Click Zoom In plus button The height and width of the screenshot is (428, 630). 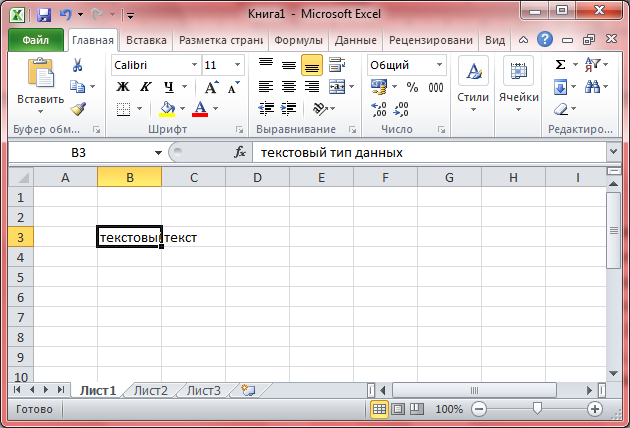(595, 409)
